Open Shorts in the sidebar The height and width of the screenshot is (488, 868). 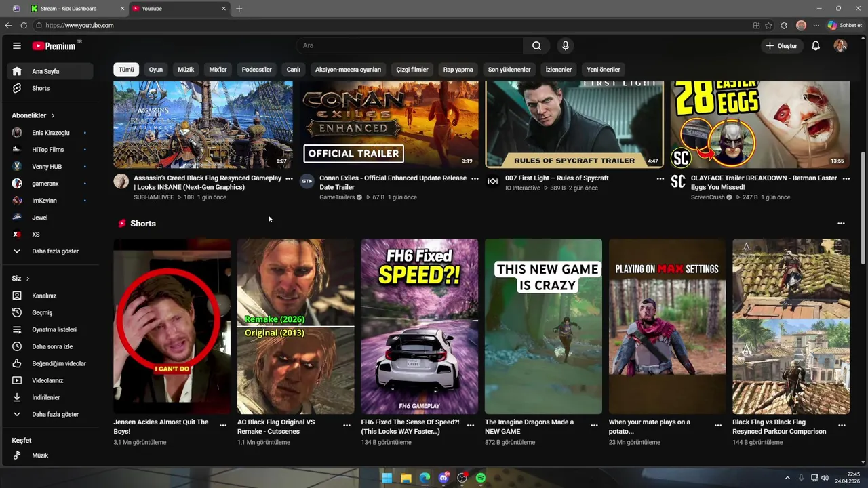pos(50,88)
